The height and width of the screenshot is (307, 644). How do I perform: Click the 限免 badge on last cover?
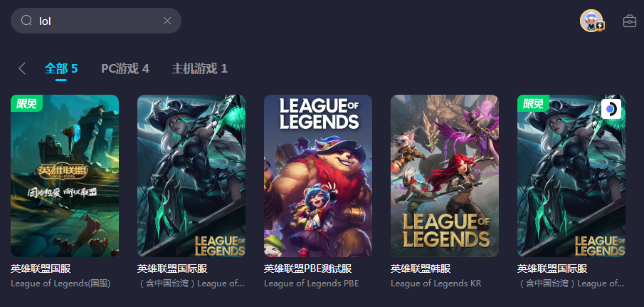click(533, 103)
